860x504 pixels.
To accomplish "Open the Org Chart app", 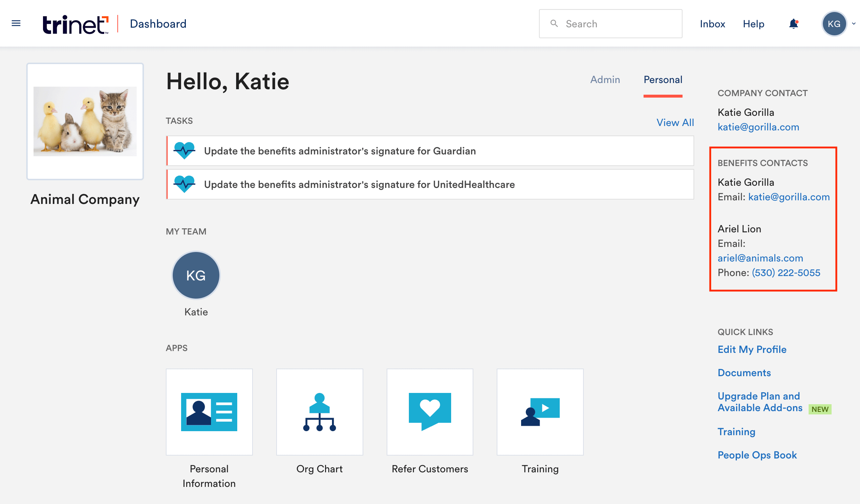I will click(x=320, y=412).
